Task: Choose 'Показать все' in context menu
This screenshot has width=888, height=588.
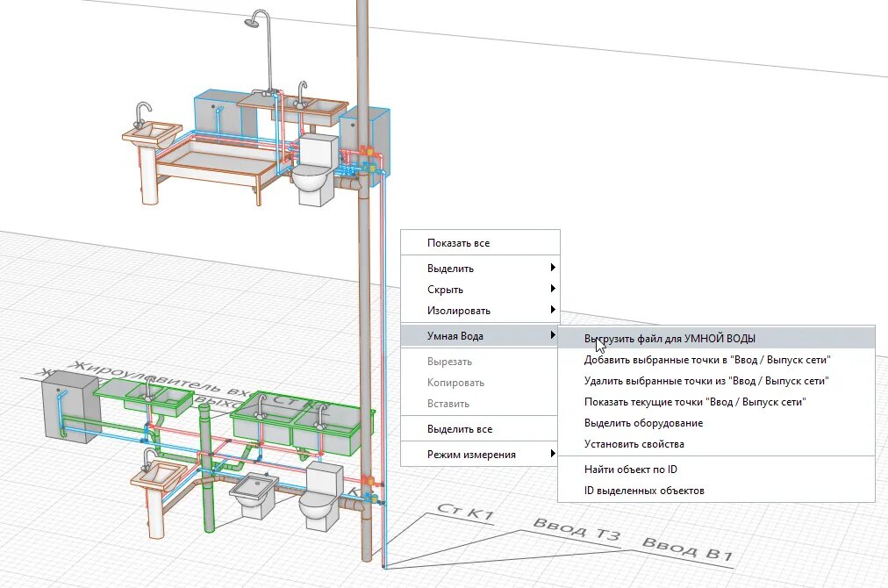Action: pos(480,243)
